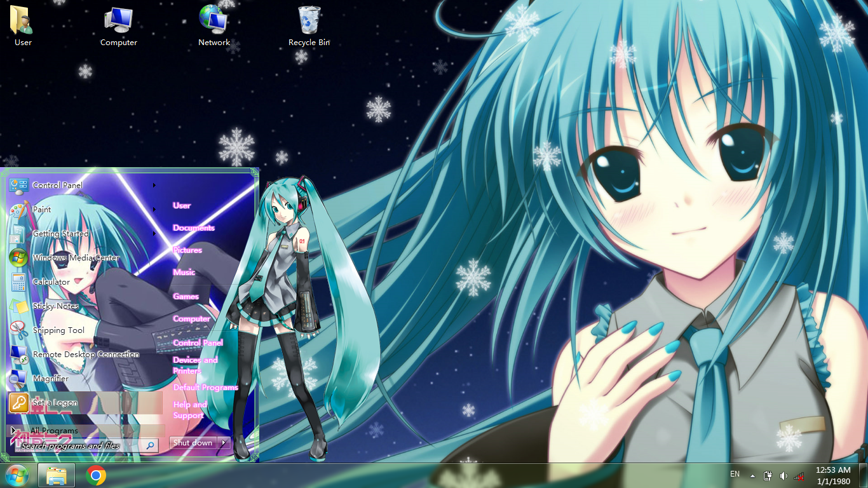Click the Start orb button
This screenshot has height=488, width=868.
[17, 475]
